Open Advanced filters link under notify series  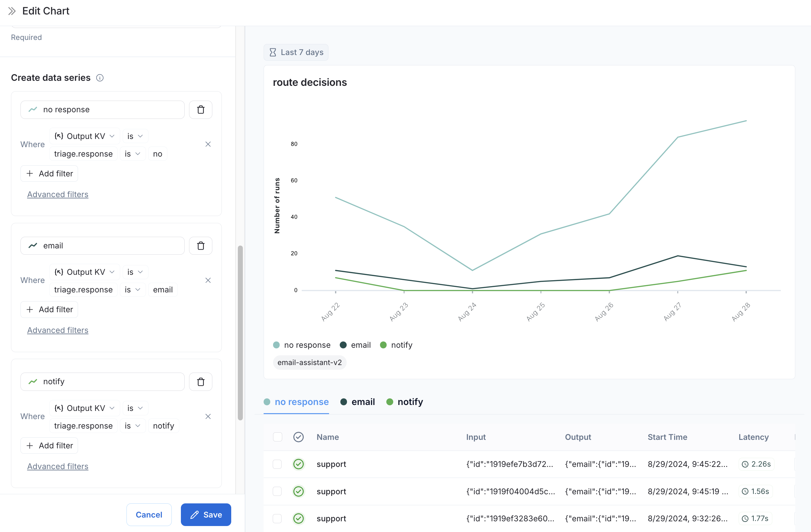click(58, 466)
